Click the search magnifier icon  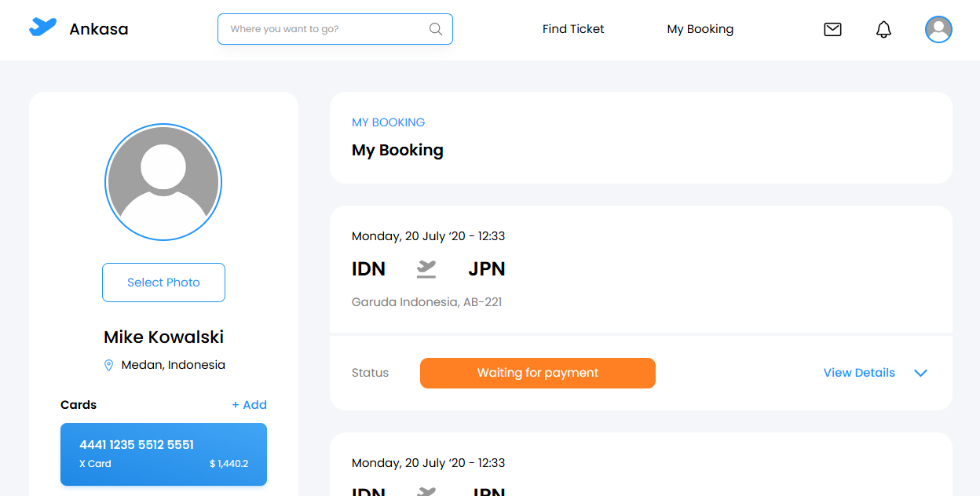pos(436,29)
